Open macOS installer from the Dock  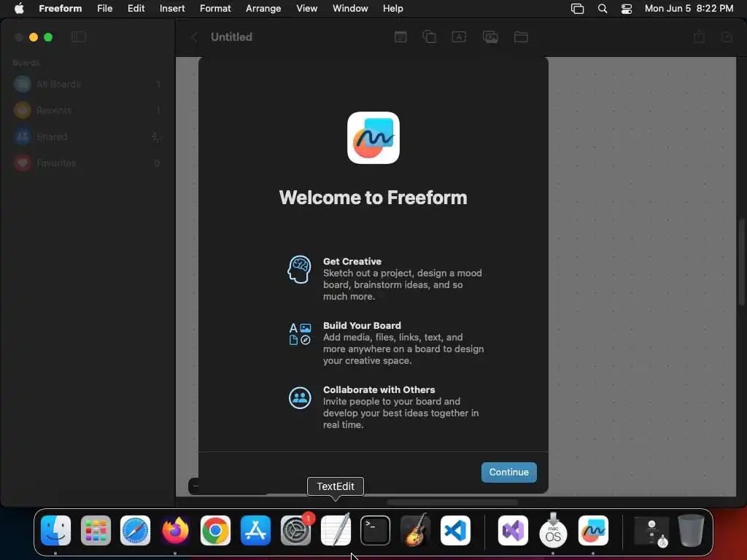pos(553,529)
